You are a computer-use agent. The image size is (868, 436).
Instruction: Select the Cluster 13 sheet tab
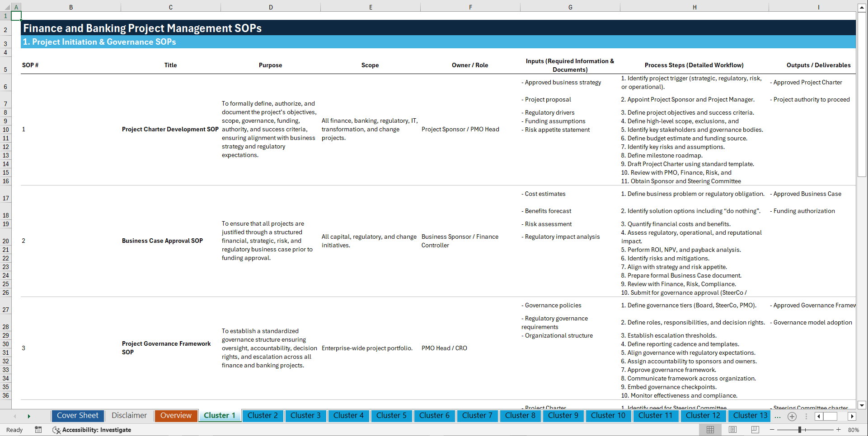[x=749, y=416]
